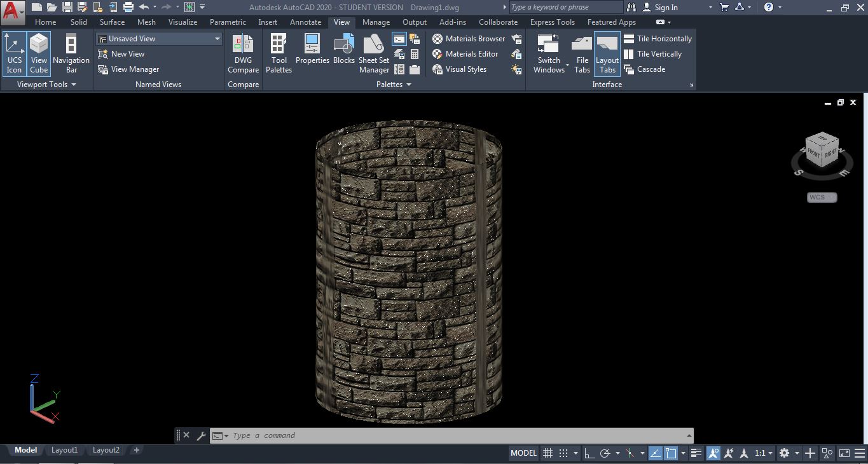Viewport: 868px width, 464px height.
Task: Expand the Palettes panel options
Action: pos(410,84)
